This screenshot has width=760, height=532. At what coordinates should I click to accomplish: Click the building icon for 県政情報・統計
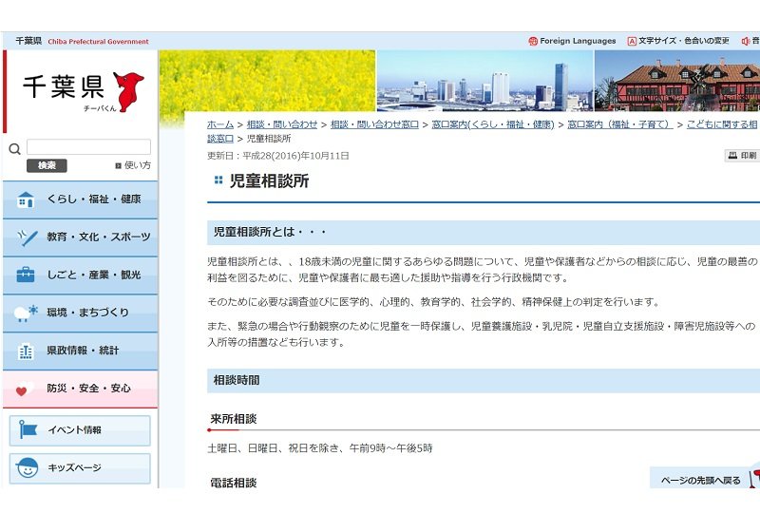pos(26,351)
